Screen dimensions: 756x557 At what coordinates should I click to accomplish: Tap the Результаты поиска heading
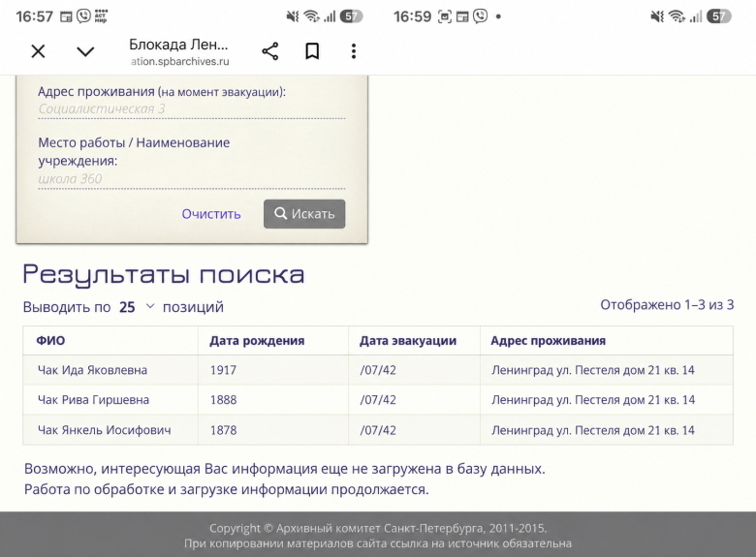(x=164, y=275)
